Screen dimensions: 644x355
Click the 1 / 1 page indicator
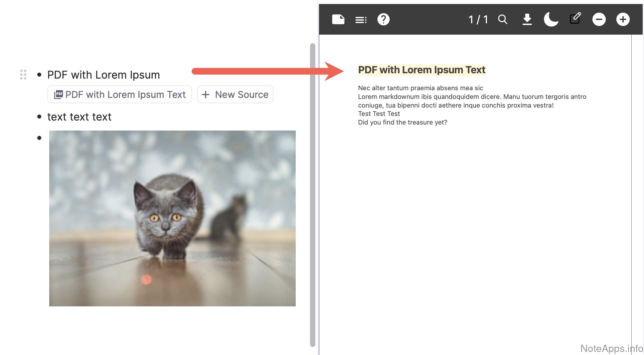tap(478, 20)
